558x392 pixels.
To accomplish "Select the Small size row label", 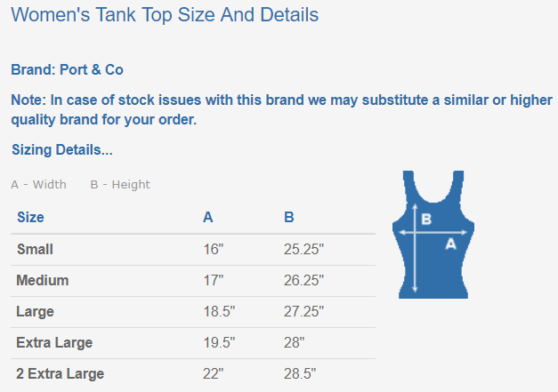I will click(35, 250).
